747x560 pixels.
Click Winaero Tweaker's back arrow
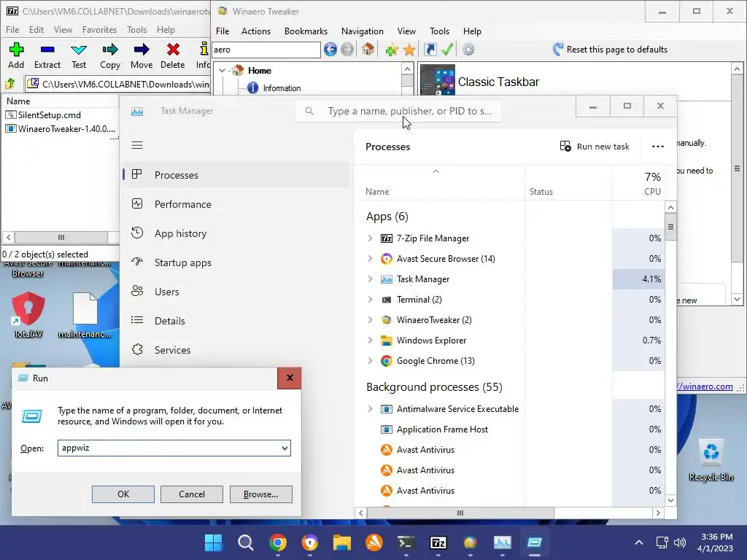330,50
